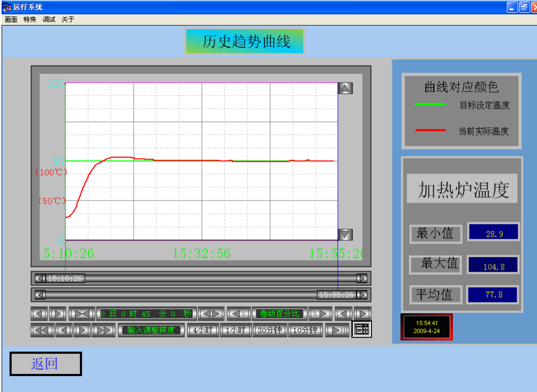The width and height of the screenshot is (537, 392).
Task: Restore down the 运行系统 window
Action: (524, 7)
